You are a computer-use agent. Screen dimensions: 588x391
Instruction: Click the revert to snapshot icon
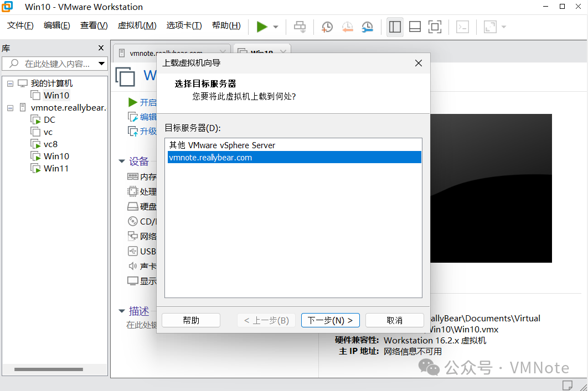(x=347, y=27)
